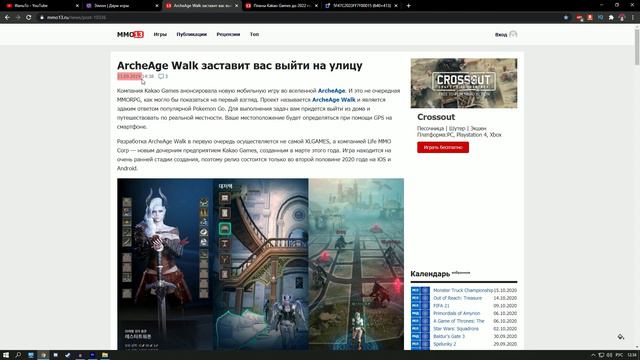Viewport: 640px width, 360px height.
Task: Open Baldur's Gate 3 calendar entry
Action: (449, 336)
